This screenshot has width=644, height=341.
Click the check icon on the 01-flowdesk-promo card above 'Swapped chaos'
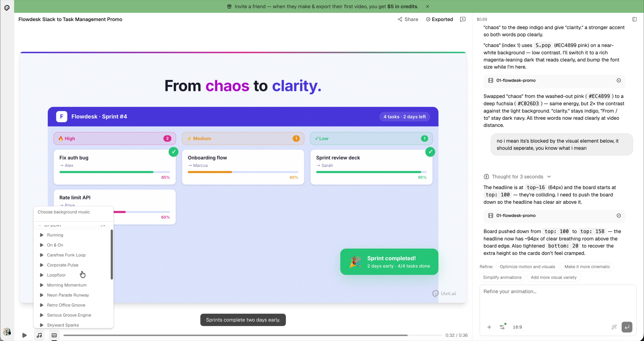pos(619,81)
